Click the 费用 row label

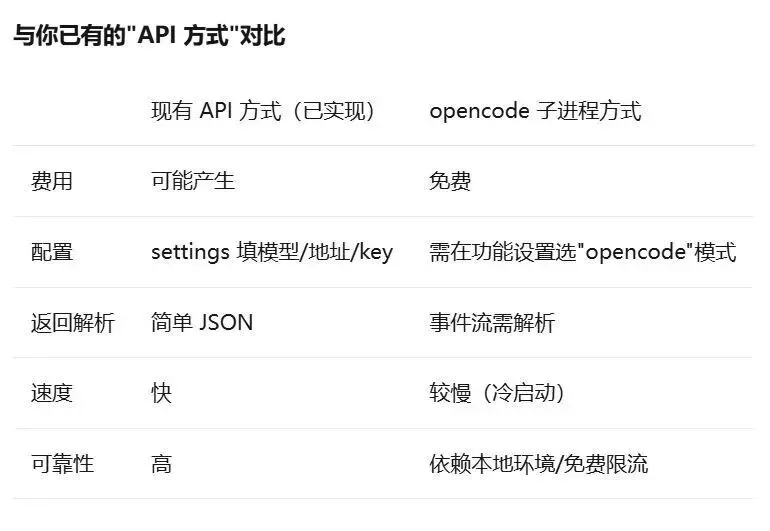pos(52,181)
